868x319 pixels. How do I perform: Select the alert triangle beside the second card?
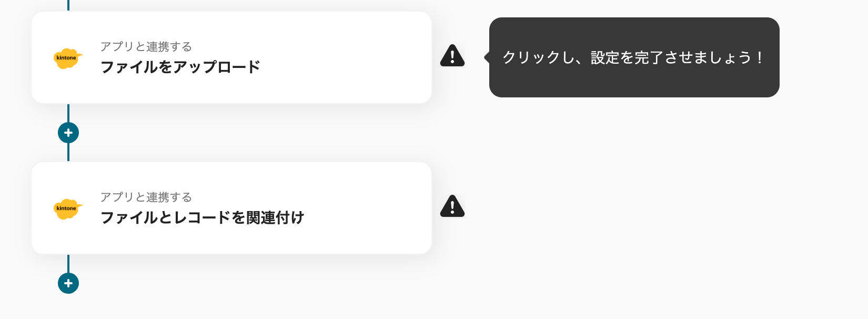point(452,206)
